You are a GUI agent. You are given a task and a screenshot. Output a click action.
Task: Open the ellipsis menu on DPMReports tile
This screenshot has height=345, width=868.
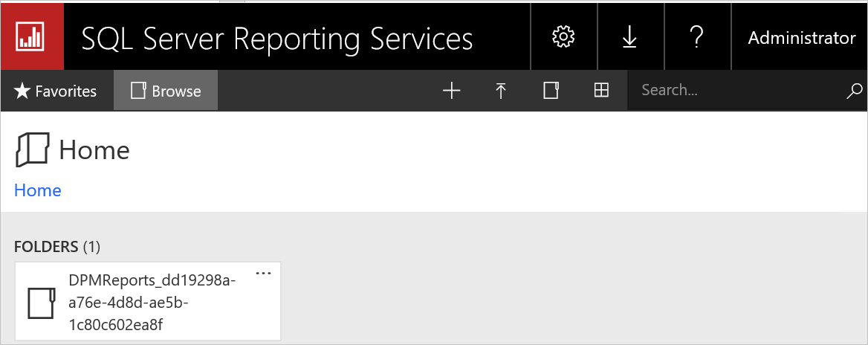(x=263, y=274)
